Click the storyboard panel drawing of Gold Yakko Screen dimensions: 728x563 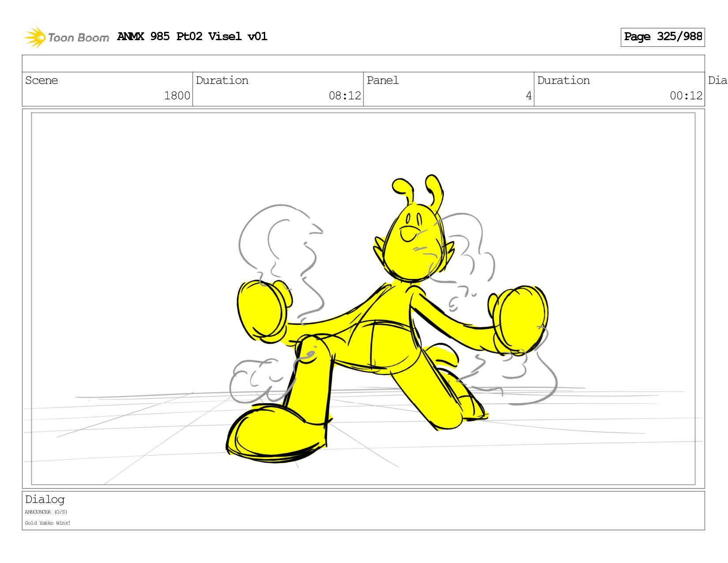click(x=363, y=299)
